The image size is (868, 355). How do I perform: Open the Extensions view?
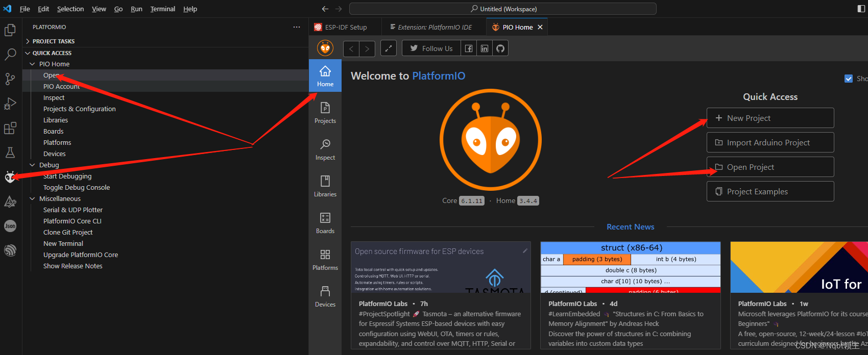(x=10, y=128)
